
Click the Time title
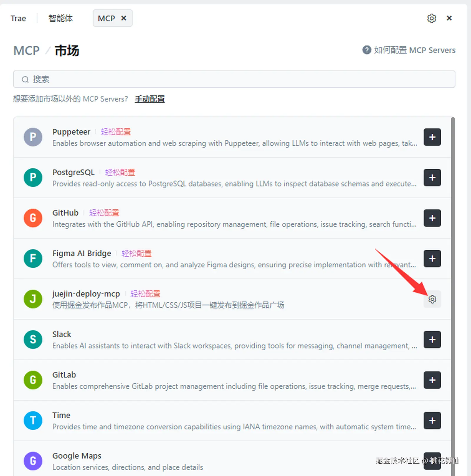[x=61, y=415]
